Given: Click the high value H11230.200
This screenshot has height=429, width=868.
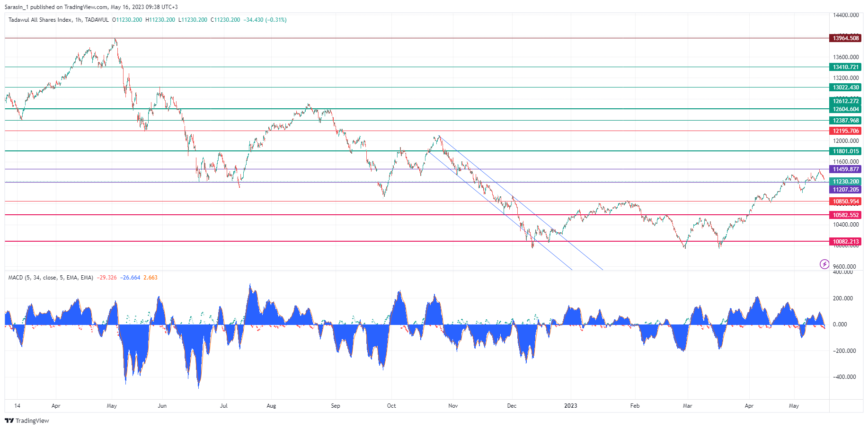Looking at the screenshot, I should coord(160,20).
